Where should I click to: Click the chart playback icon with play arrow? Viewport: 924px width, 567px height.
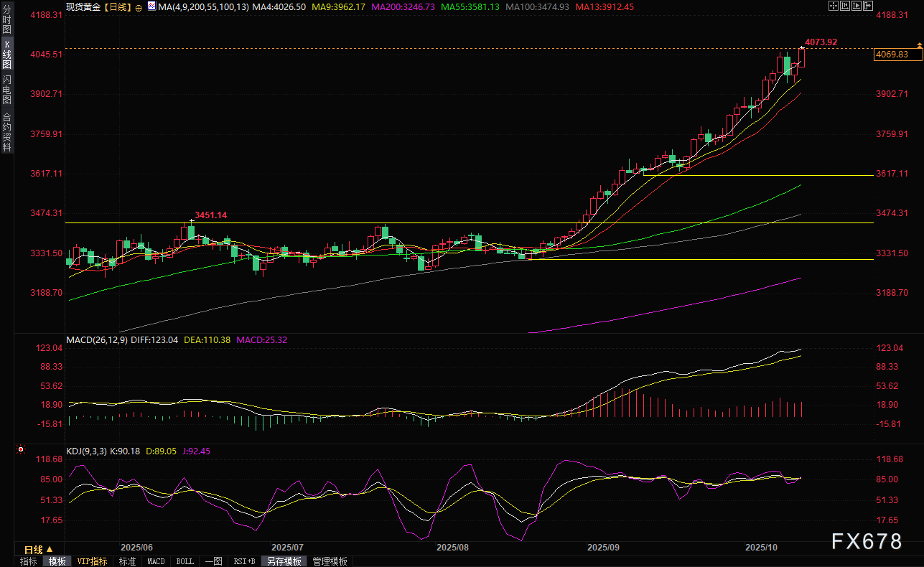(857, 6)
